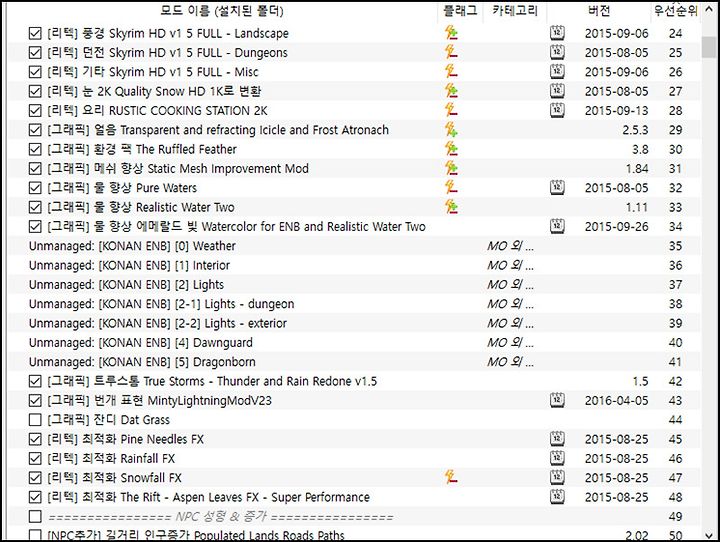The image size is (720, 542).
Task: Click flag icon on Transparent and refracting Icicle row
Action: (451, 130)
